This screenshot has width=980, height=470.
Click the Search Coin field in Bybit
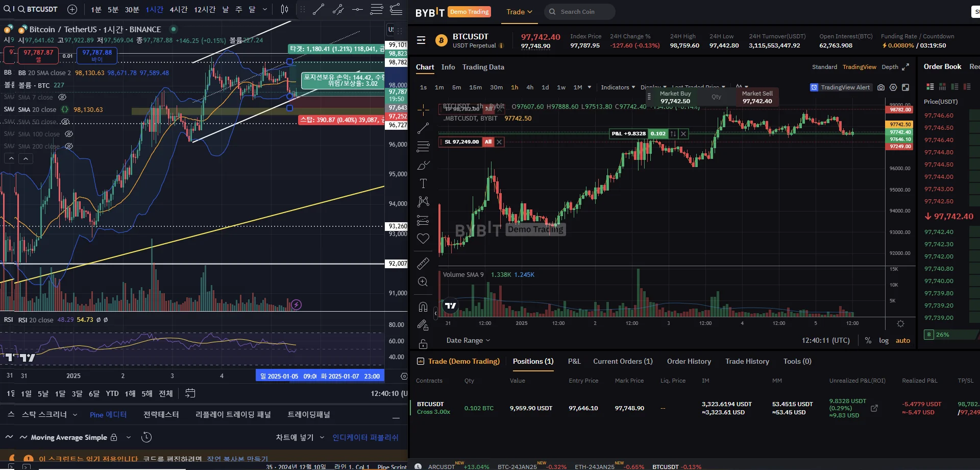[579, 12]
